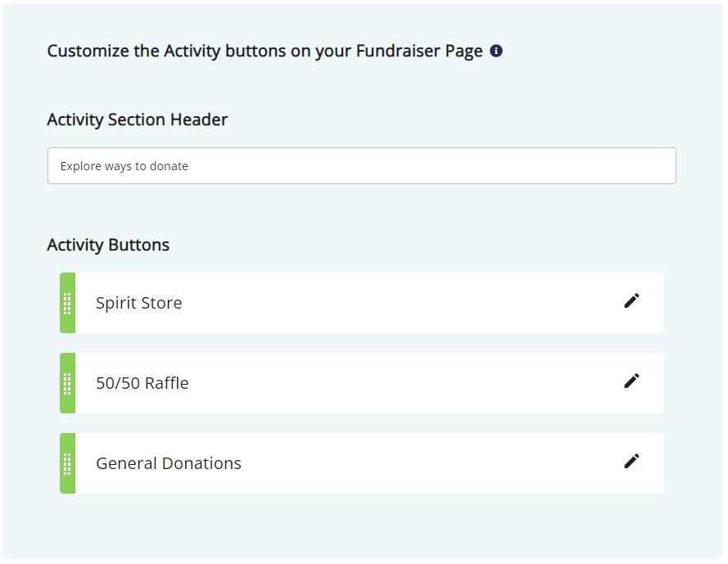Click the Activity Buttons section heading
Screen dimensions: 728x564
pos(107,244)
